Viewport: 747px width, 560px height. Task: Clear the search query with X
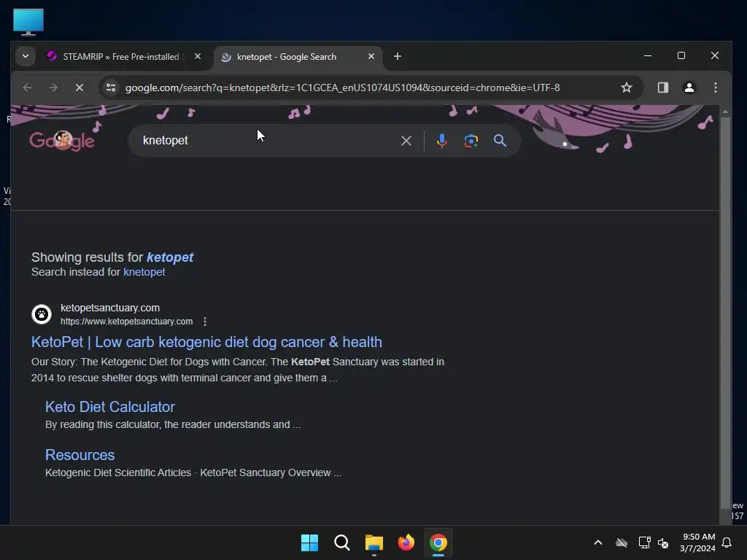click(406, 141)
